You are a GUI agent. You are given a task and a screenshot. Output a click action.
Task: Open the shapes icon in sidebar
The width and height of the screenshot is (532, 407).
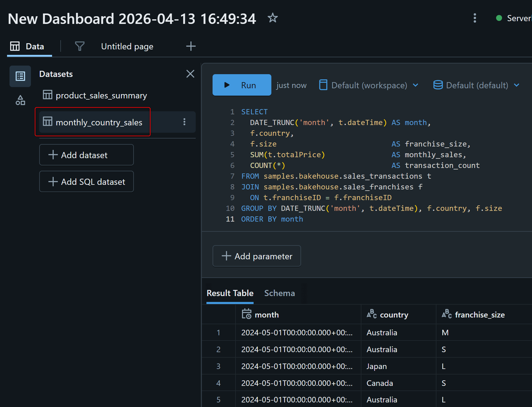coord(20,100)
